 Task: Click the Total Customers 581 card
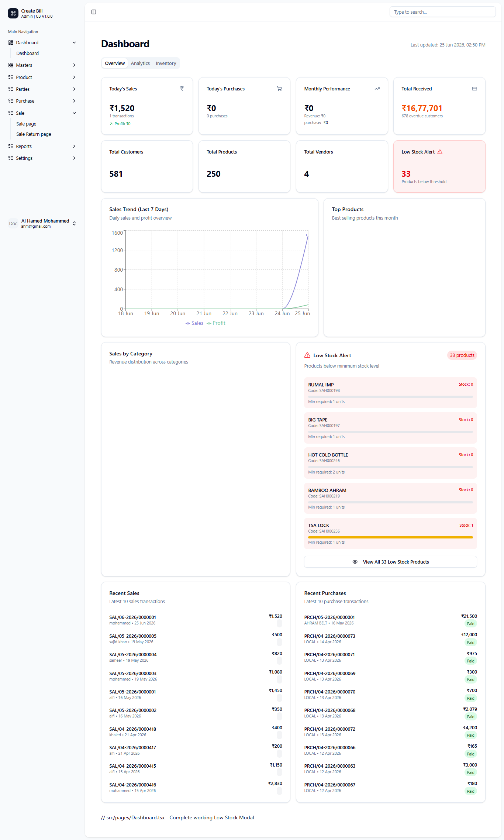point(147,166)
